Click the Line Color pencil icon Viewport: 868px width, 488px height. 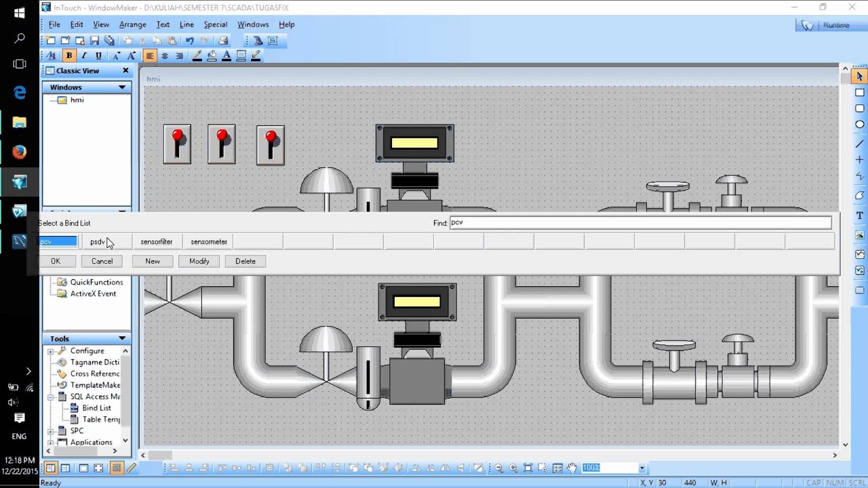197,56
